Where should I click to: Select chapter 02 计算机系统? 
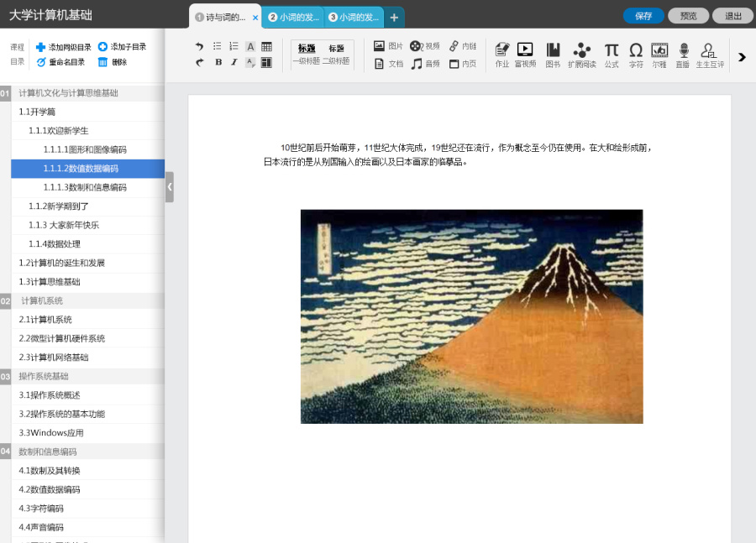click(82, 300)
